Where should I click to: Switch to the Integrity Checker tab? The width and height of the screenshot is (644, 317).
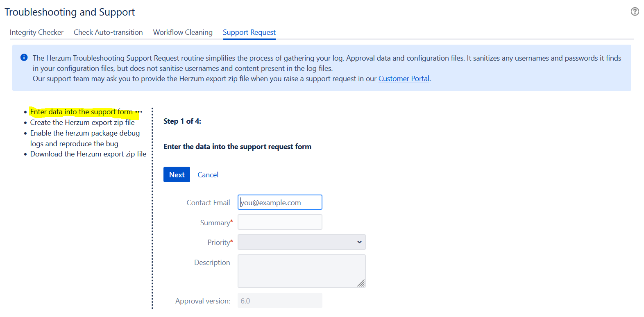point(36,32)
